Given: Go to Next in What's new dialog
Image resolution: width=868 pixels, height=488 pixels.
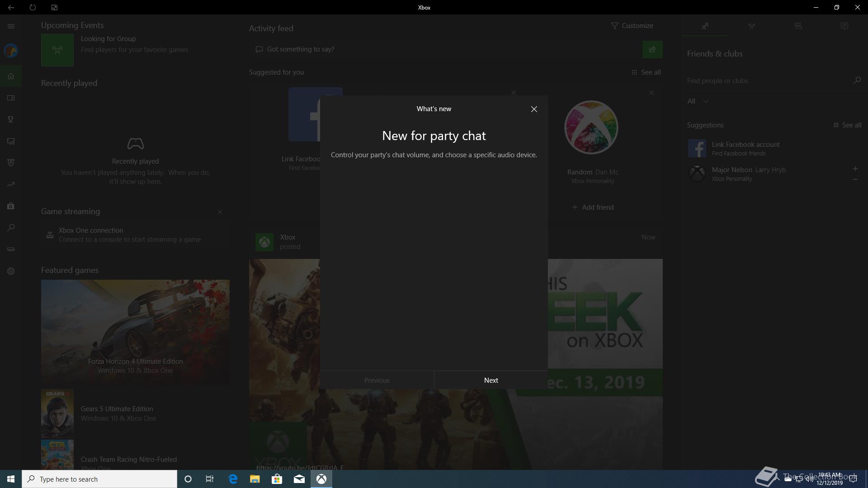Looking at the screenshot, I should [x=491, y=380].
